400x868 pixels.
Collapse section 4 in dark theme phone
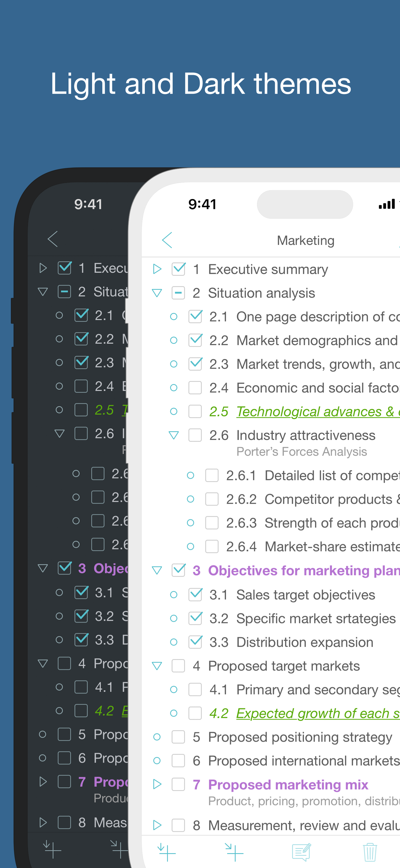point(43,663)
